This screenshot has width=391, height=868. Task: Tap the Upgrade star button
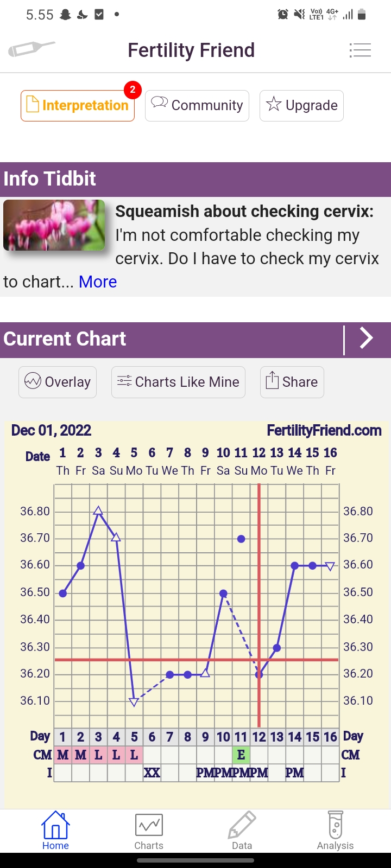pos(301,105)
